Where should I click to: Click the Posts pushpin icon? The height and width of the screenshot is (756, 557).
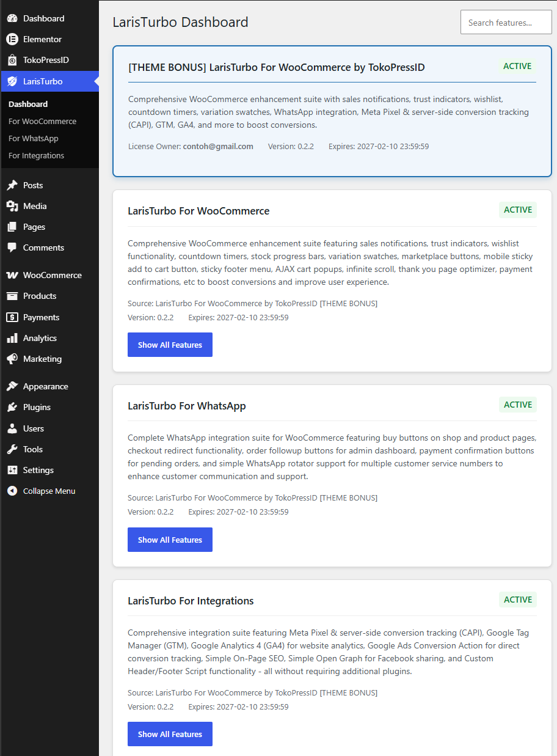click(12, 185)
